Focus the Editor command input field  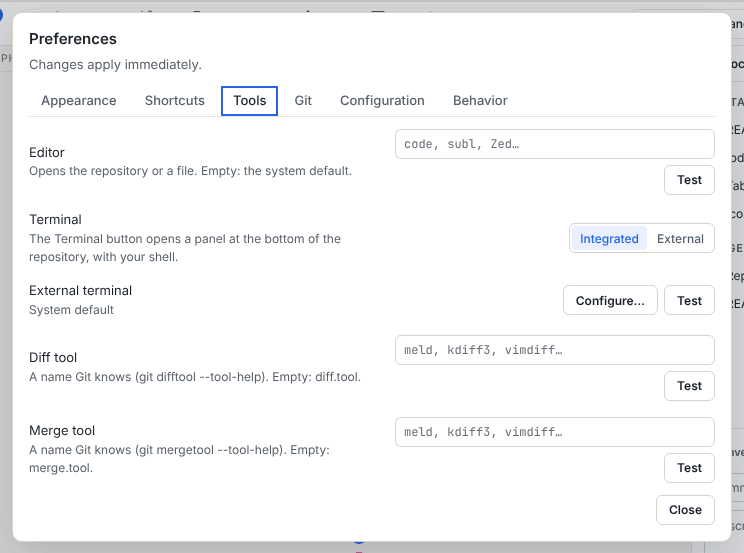(x=555, y=144)
